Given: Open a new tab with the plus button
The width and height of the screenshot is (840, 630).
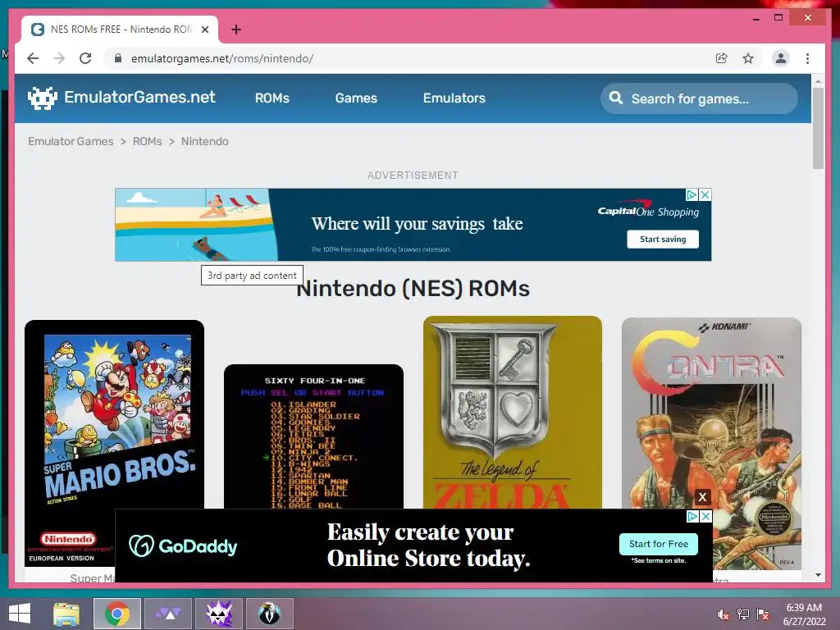Looking at the screenshot, I should [236, 30].
